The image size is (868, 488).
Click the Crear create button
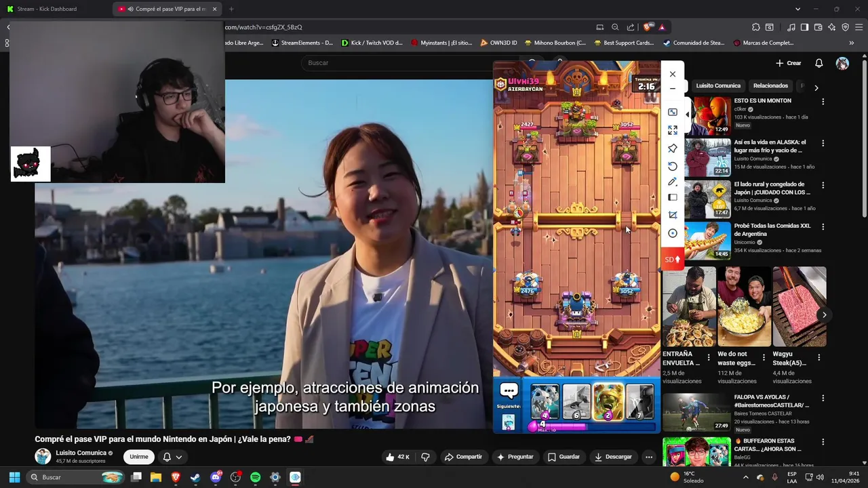point(789,63)
